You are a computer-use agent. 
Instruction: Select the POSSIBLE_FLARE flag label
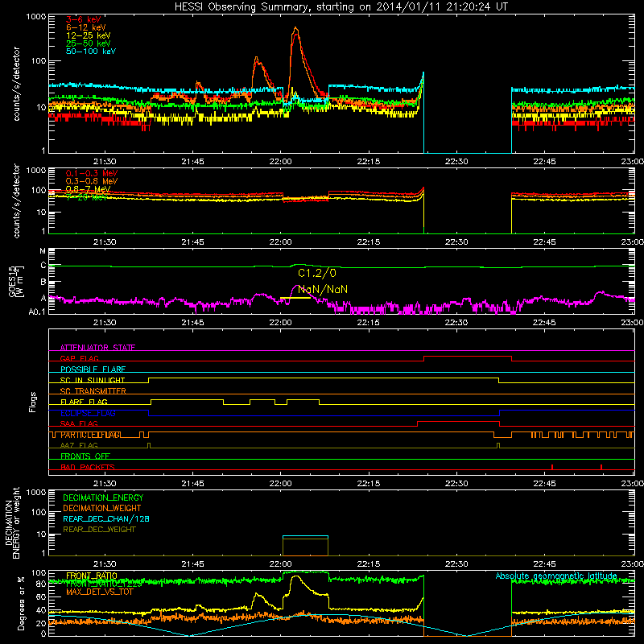93,369
